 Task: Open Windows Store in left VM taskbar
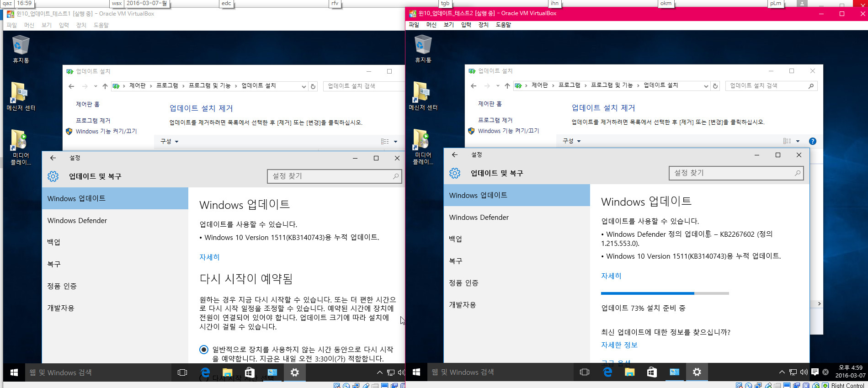pyautogui.click(x=250, y=372)
